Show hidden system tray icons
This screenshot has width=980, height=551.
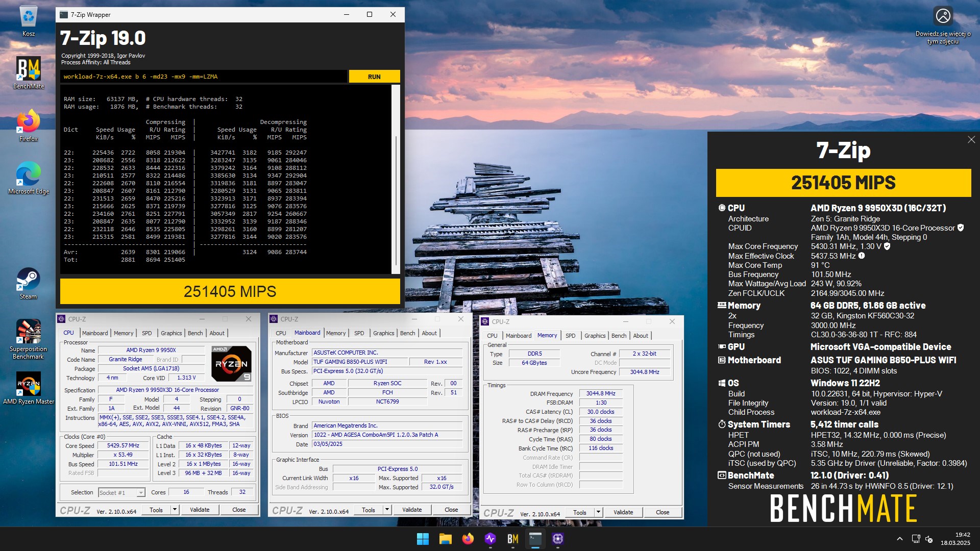[900, 539]
